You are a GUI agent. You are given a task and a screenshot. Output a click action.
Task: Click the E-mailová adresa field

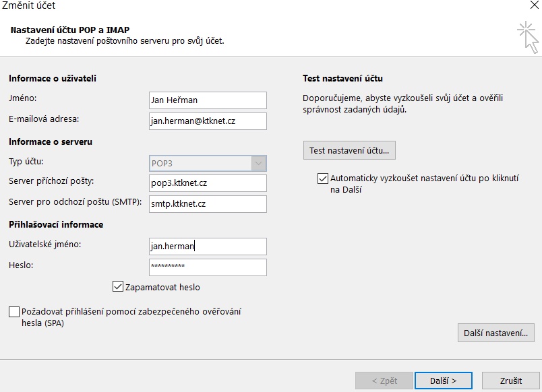point(208,121)
